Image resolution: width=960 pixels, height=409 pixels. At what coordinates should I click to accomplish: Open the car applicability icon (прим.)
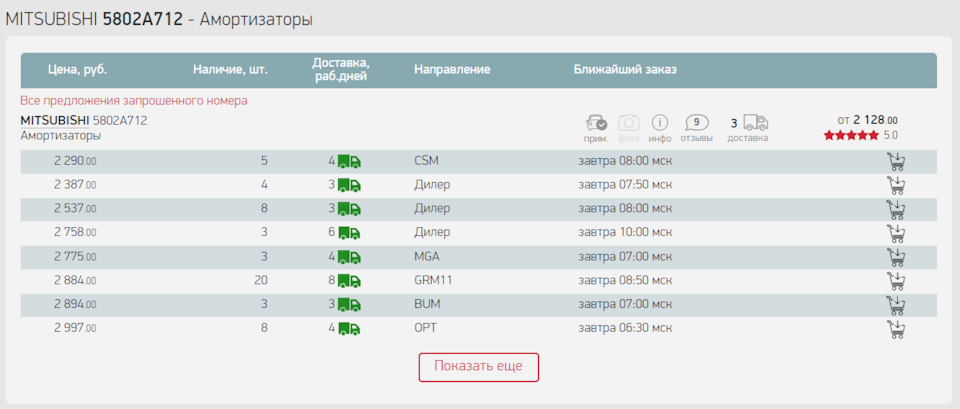click(596, 123)
